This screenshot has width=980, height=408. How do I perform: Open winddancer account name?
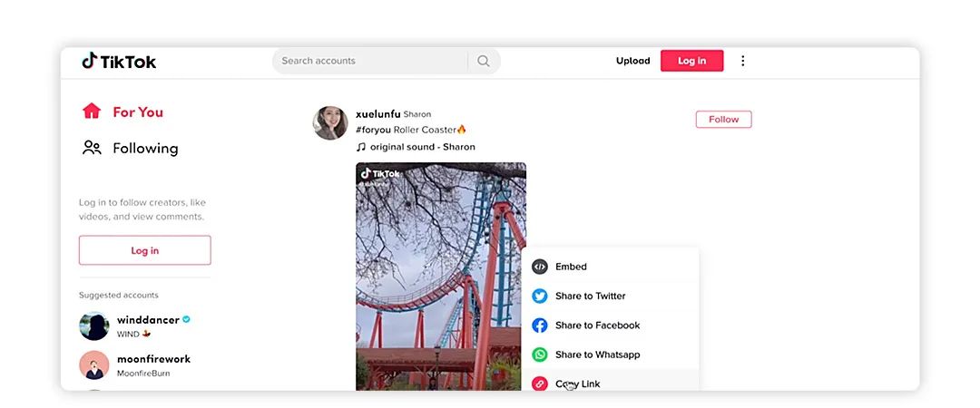click(x=148, y=320)
